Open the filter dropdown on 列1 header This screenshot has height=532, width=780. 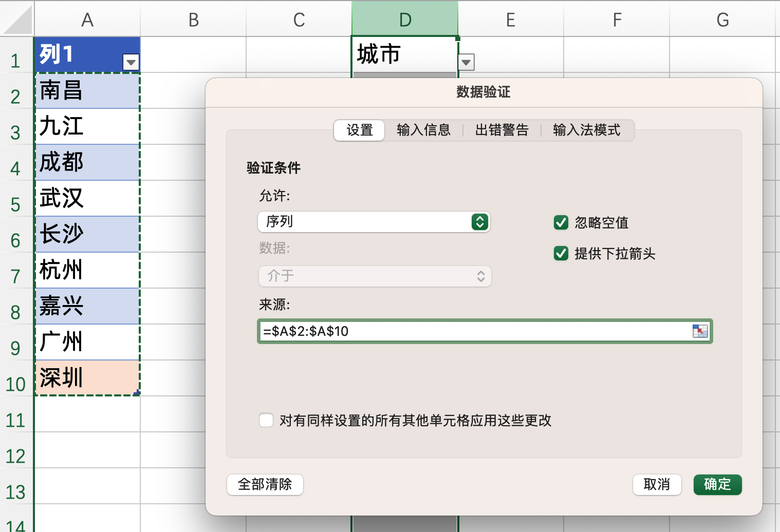pos(131,61)
